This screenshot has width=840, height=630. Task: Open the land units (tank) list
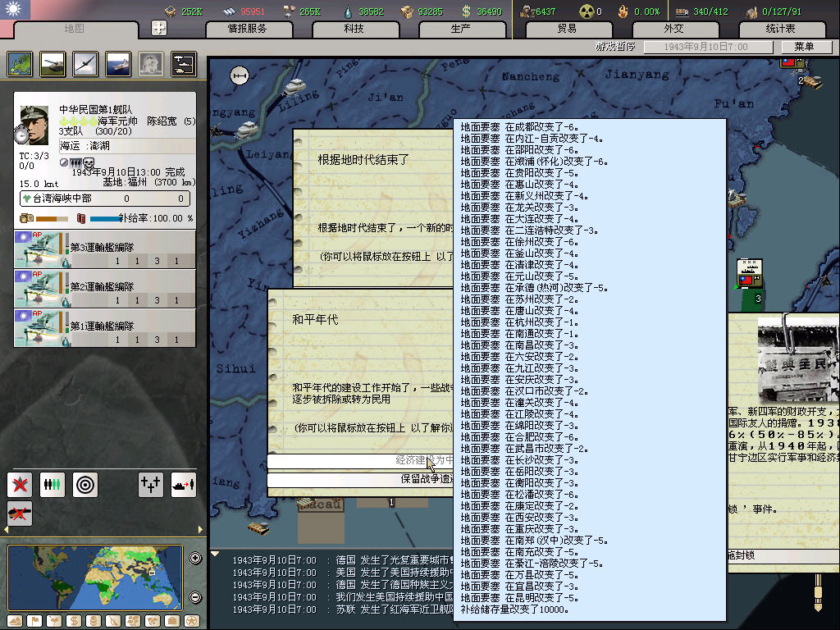[x=52, y=64]
